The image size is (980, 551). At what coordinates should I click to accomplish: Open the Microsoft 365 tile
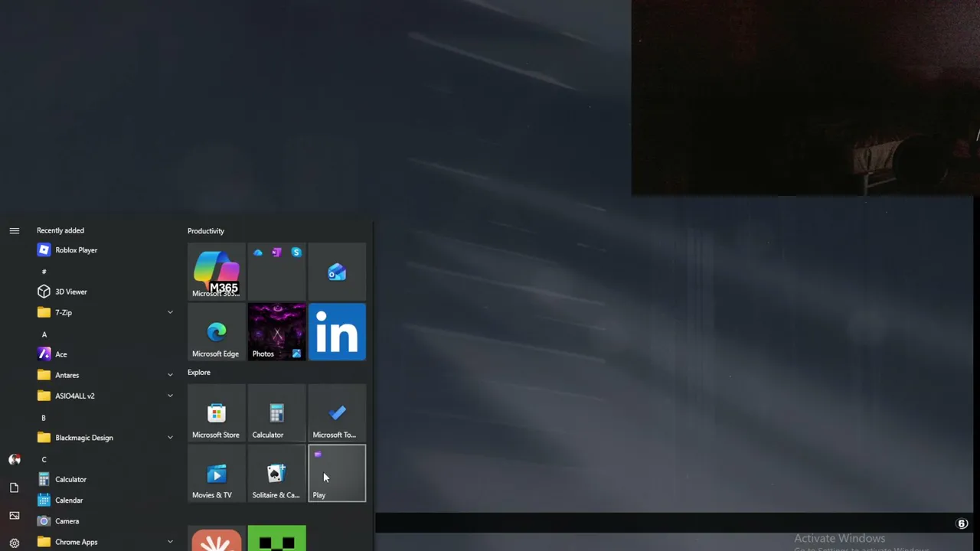(217, 272)
